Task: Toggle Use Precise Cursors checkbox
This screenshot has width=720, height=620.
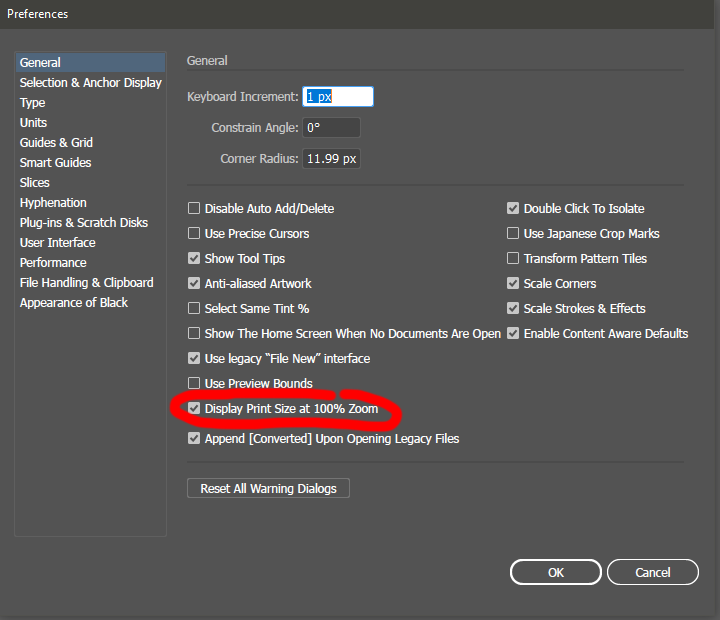Action: [x=194, y=234]
